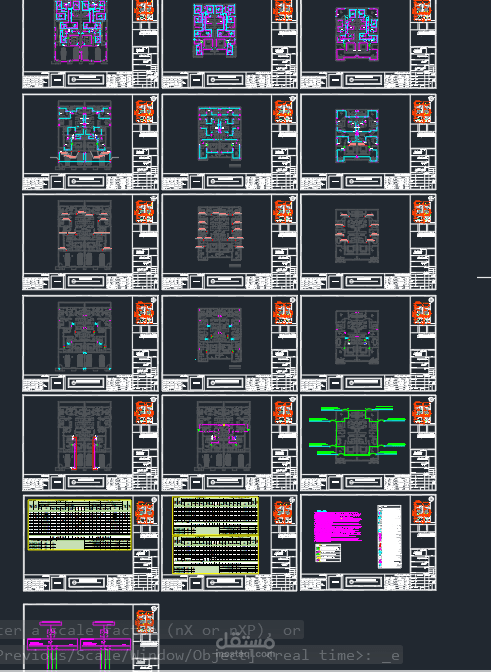Screen dimensions: 491x672
Task: Click the orange key plan in the magenta notes sheet
Action: pos(421,513)
